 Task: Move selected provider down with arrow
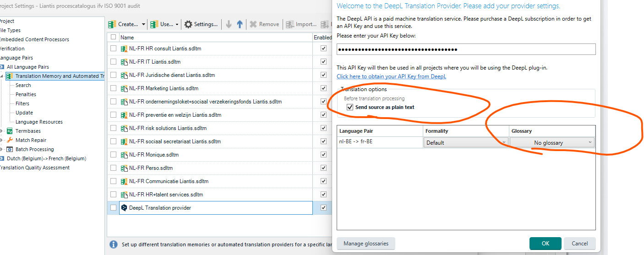click(229, 24)
